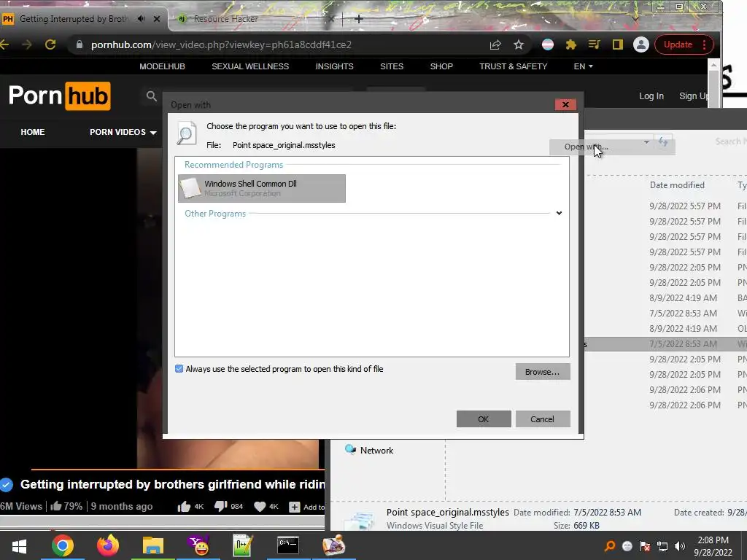The image size is (747, 560).
Task: Refresh the Explorer window with the refresh icon
Action: (x=663, y=141)
